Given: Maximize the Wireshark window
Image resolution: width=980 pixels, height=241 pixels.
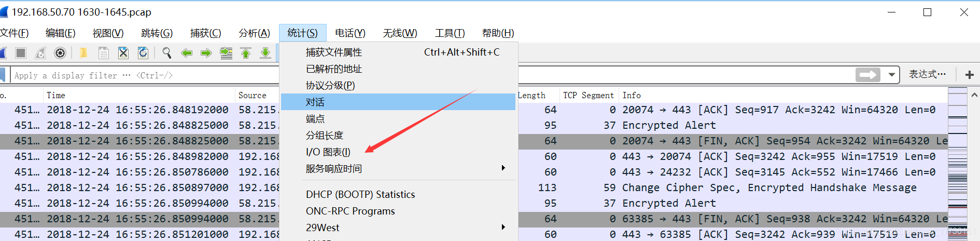Looking at the screenshot, I should (927, 12).
